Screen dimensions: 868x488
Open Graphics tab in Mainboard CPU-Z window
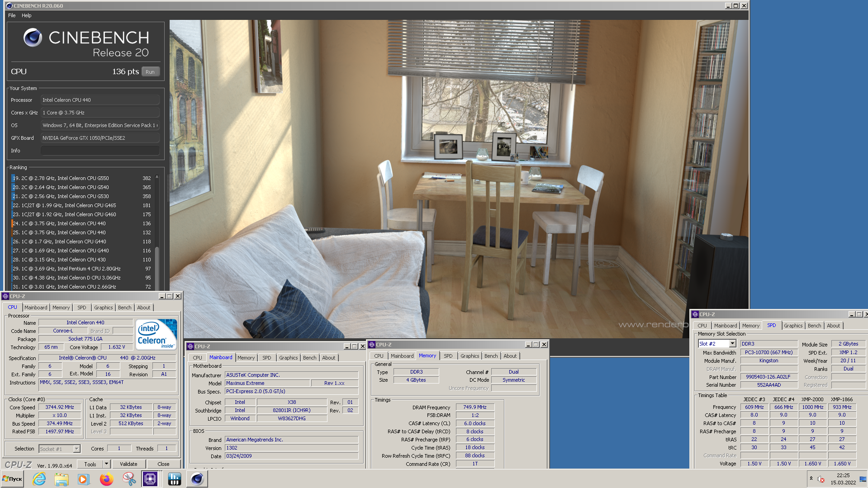pyautogui.click(x=288, y=358)
